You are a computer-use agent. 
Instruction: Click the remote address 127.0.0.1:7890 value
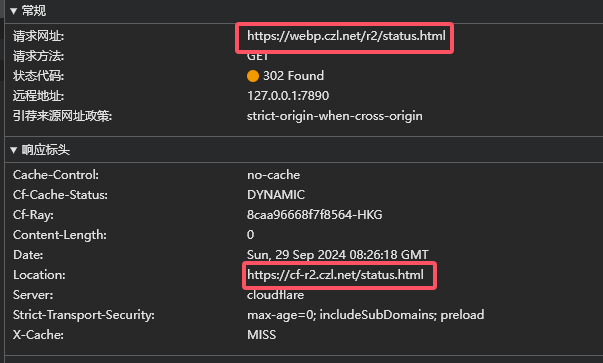[x=288, y=96]
